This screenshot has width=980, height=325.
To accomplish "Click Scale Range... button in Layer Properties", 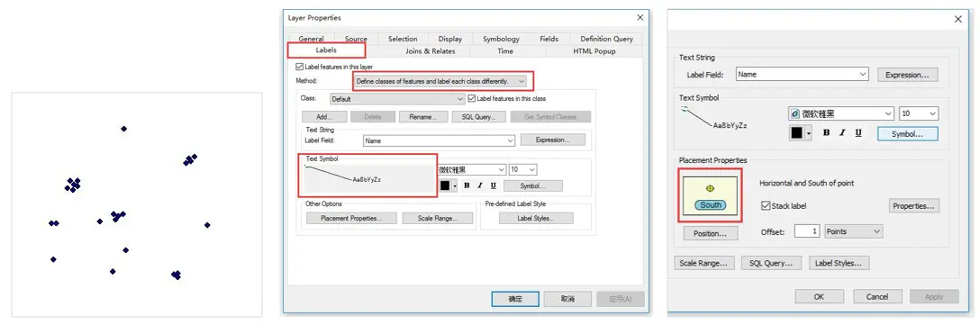I will [x=437, y=218].
